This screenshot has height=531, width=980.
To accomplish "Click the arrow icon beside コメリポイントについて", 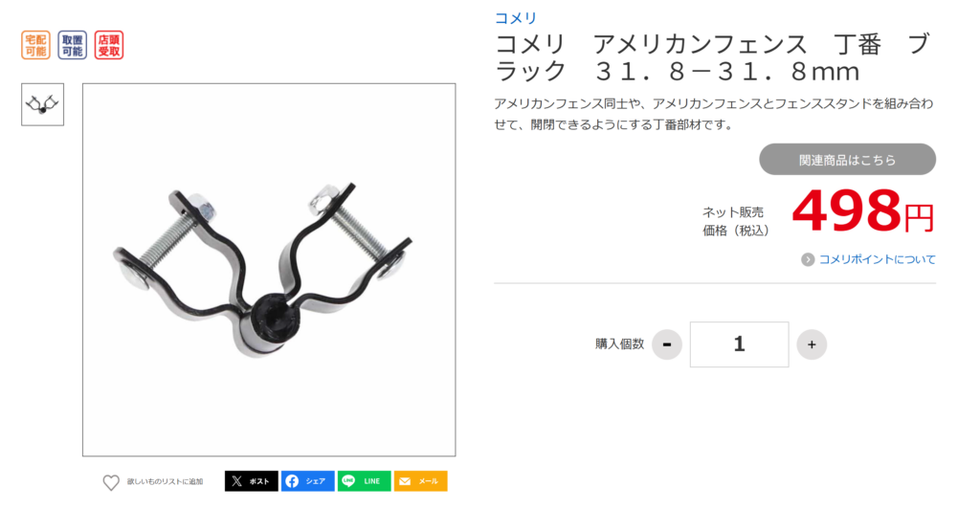I will (x=808, y=259).
